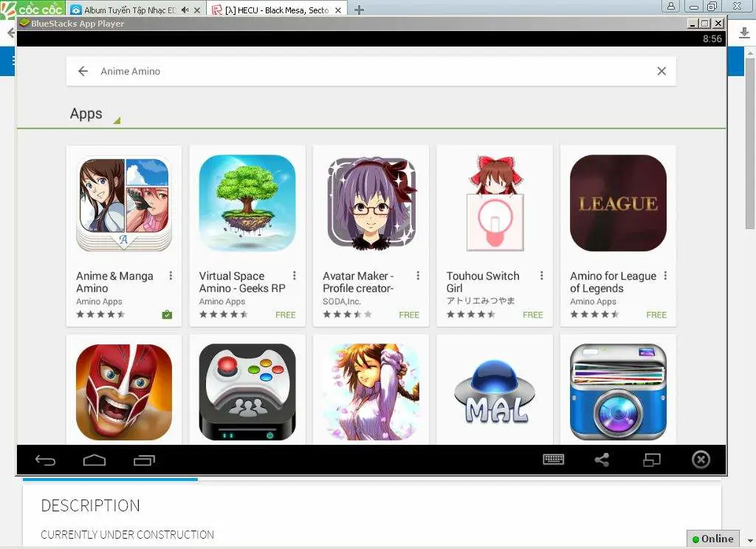Viewport: 756px width, 549px height.
Task: Switch to HECU - Black Mesa browser tab
Action: (x=277, y=10)
